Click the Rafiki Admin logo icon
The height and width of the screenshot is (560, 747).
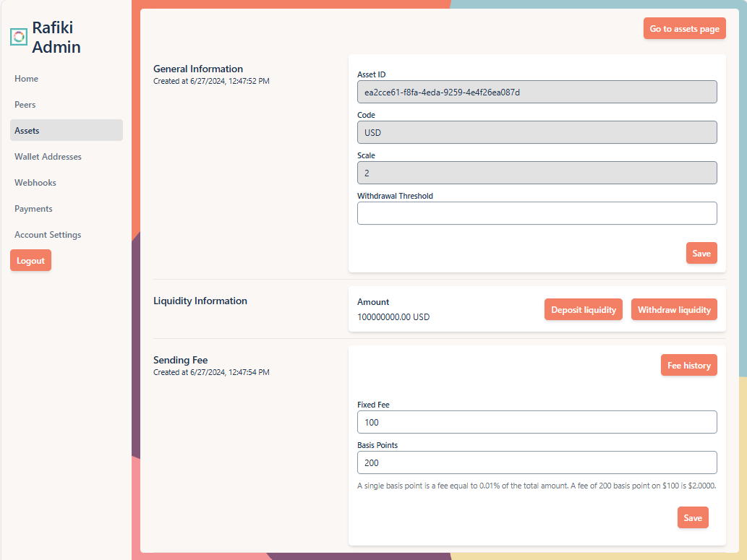click(x=19, y=37)
